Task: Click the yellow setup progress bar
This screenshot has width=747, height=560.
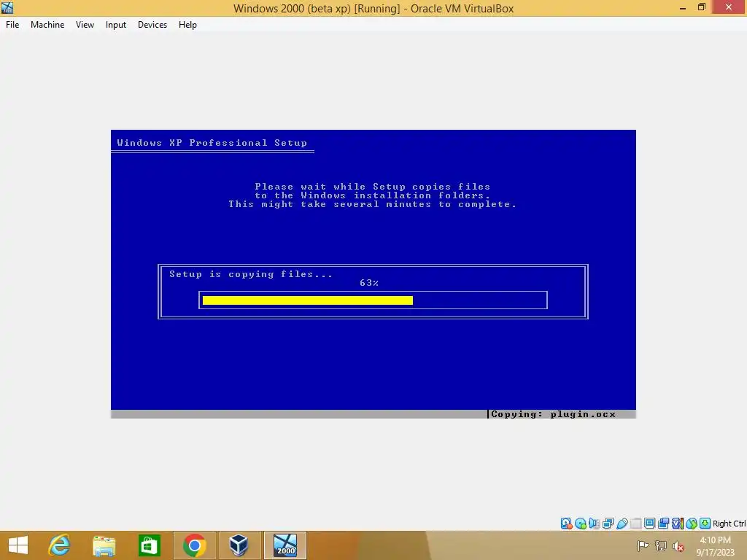Action: click(x=308, y=300)
